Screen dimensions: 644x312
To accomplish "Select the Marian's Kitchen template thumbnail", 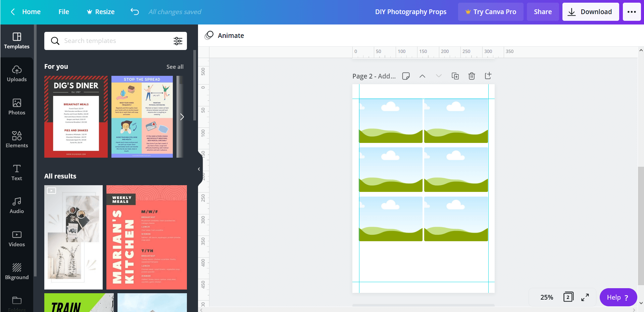I will coord(146,237).
